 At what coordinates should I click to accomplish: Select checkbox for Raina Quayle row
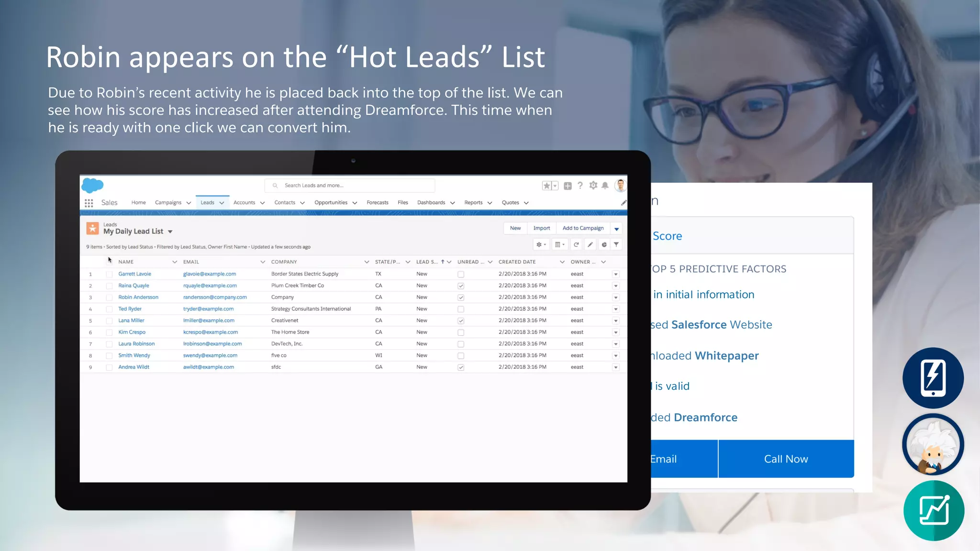[109, 286]
